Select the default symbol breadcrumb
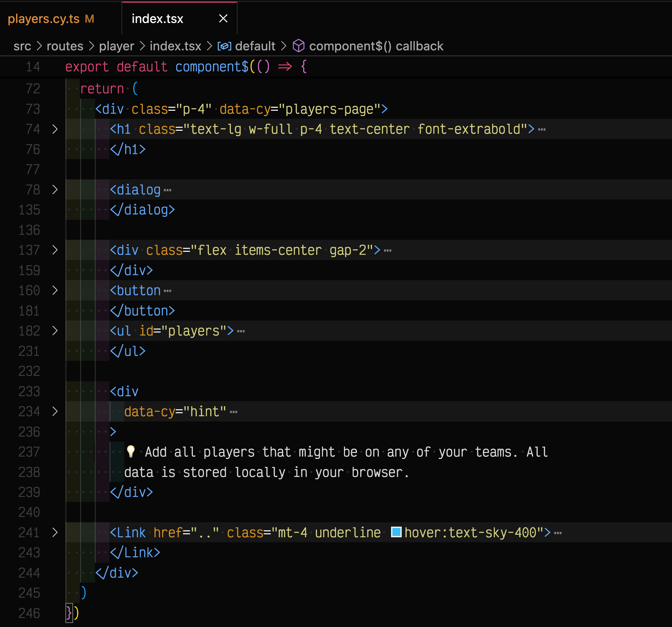This screenshot has height=627, width=672. pyautogui.click(x=255, y=46)
